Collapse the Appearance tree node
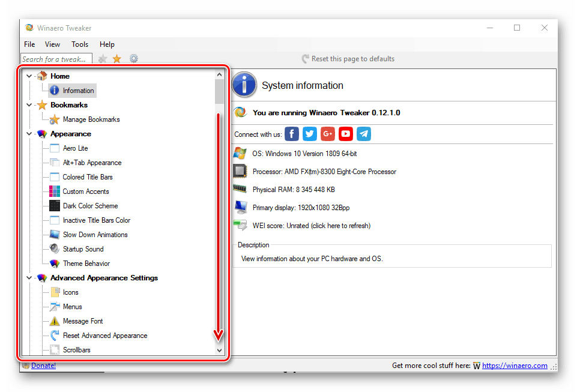The image size is (577, 392). click(x=29, y=134)
